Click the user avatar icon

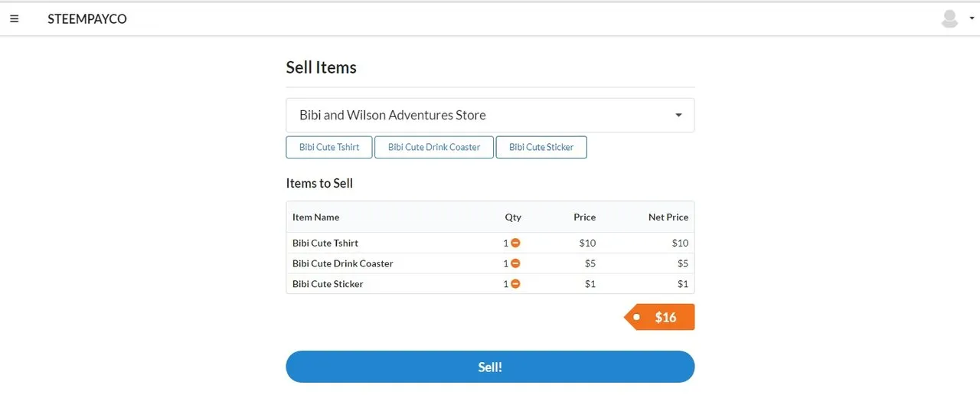949,19
